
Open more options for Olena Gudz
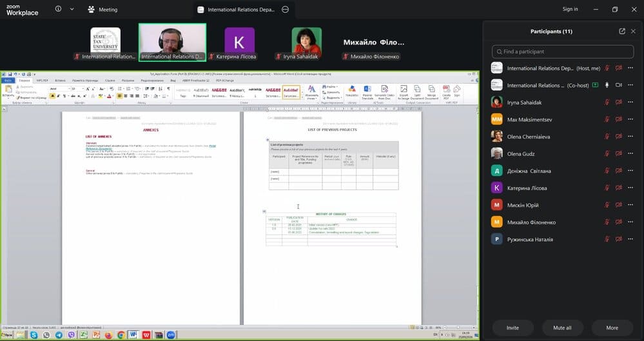630,153
